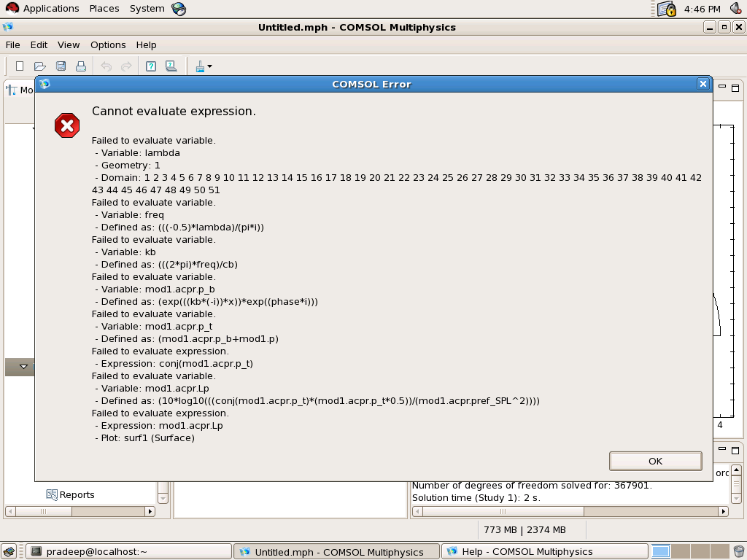Switch to Help - COMSOL Multiphysics taskbar window
Screen dimensions: 747x560
(x=544, y=551)
